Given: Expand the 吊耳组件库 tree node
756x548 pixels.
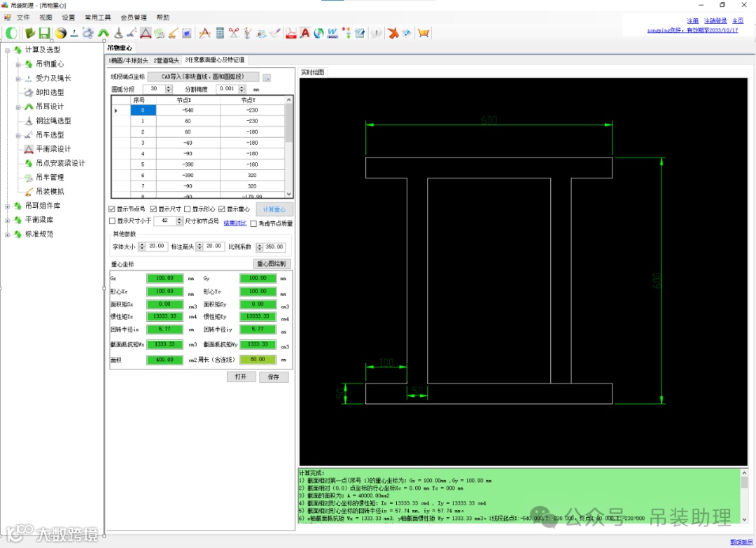Looking at the screenshot, I should pos(8,206).
